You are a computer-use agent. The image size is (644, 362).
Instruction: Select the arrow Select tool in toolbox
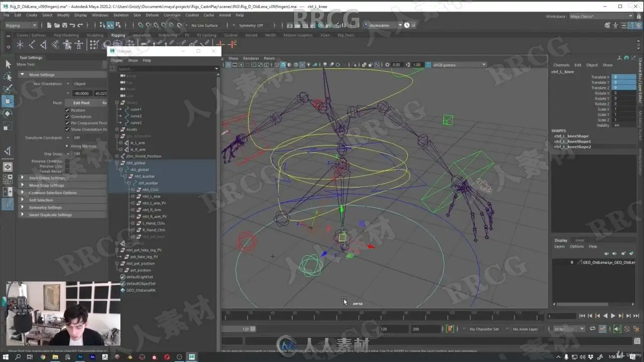(8, 64)
